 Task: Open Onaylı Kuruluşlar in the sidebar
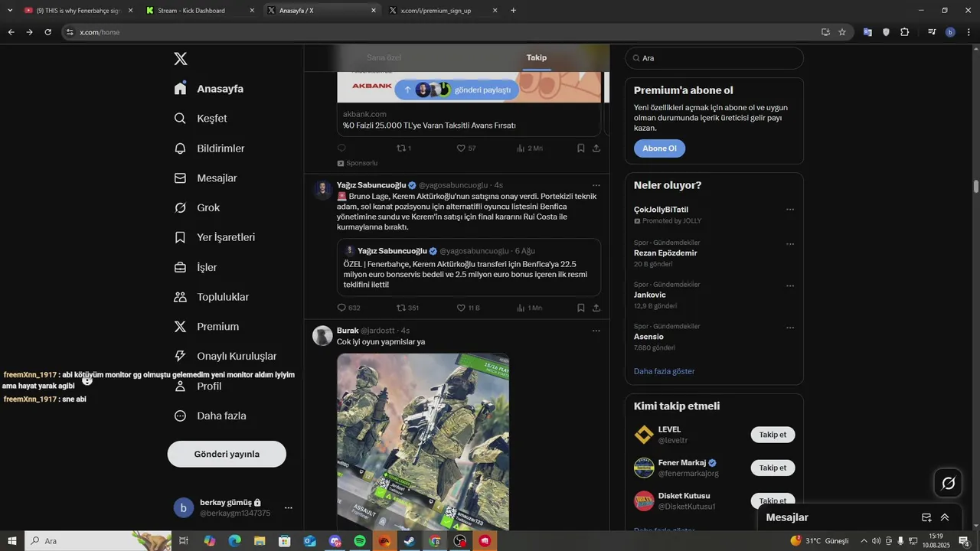coord(225,357)
